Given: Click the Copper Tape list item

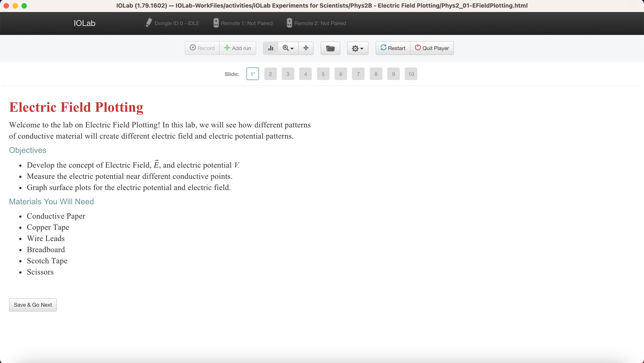Looking at the screenshot, I should [x=48, y=227].
